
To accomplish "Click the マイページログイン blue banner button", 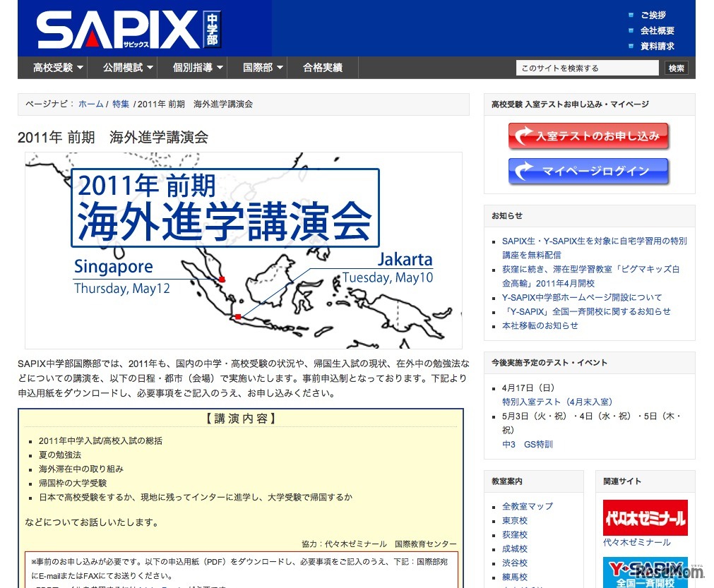I will click(x=588, y=170).
